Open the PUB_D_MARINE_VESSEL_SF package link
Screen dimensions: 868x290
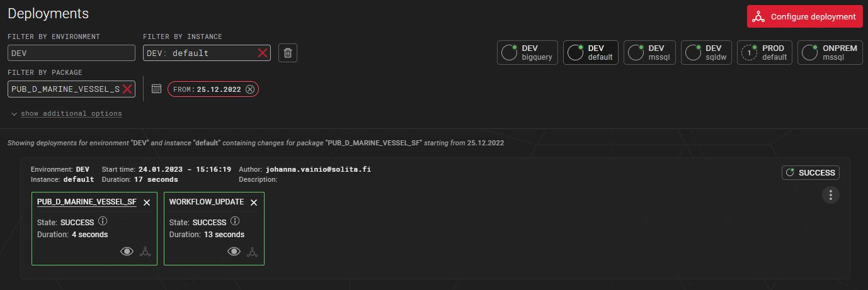pos(86,202)
